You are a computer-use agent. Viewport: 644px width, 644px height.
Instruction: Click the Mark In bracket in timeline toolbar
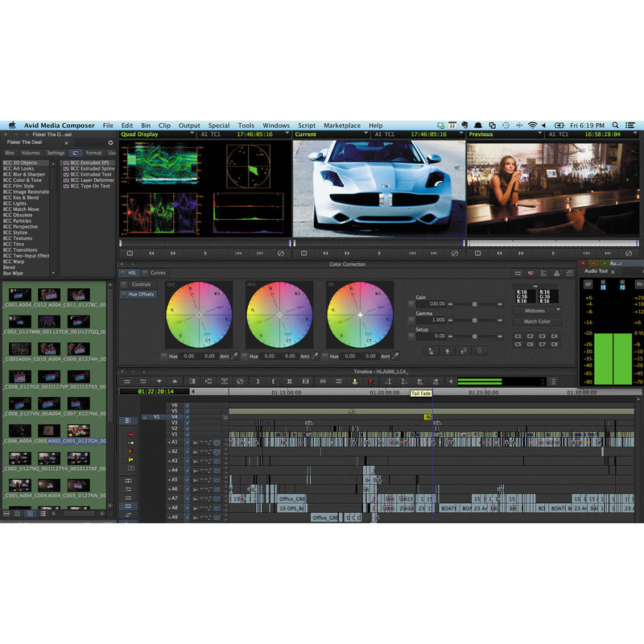(x=257, y=382)
